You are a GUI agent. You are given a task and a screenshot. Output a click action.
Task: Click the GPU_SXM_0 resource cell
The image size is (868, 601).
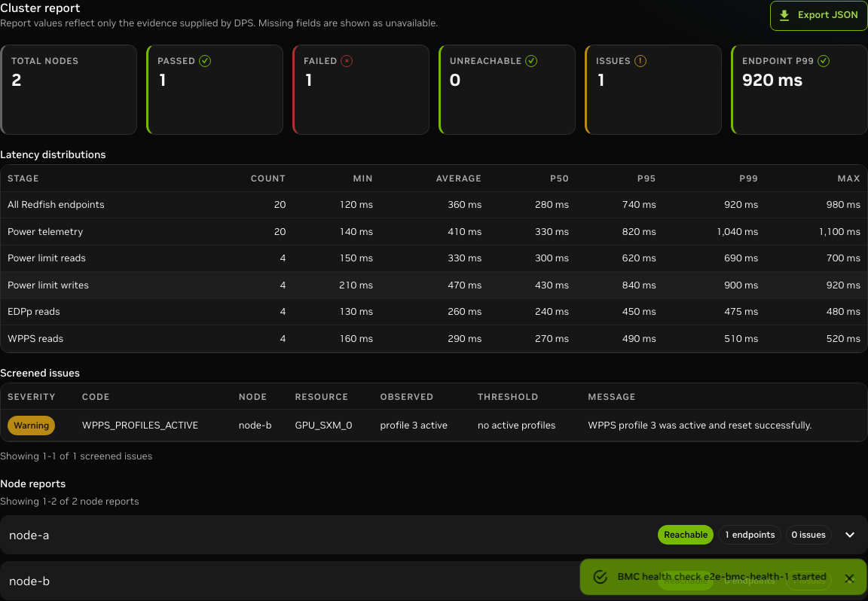[x=323, y=425]
